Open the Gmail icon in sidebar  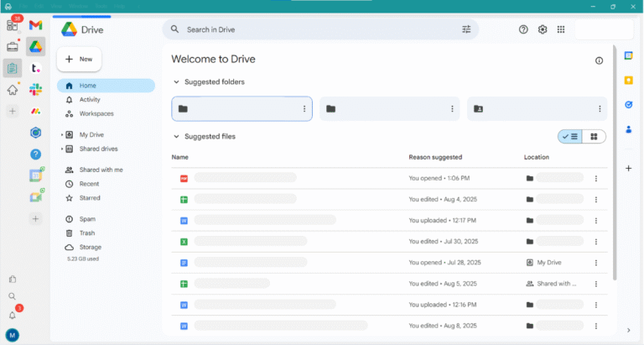click(x=35, y=25)
